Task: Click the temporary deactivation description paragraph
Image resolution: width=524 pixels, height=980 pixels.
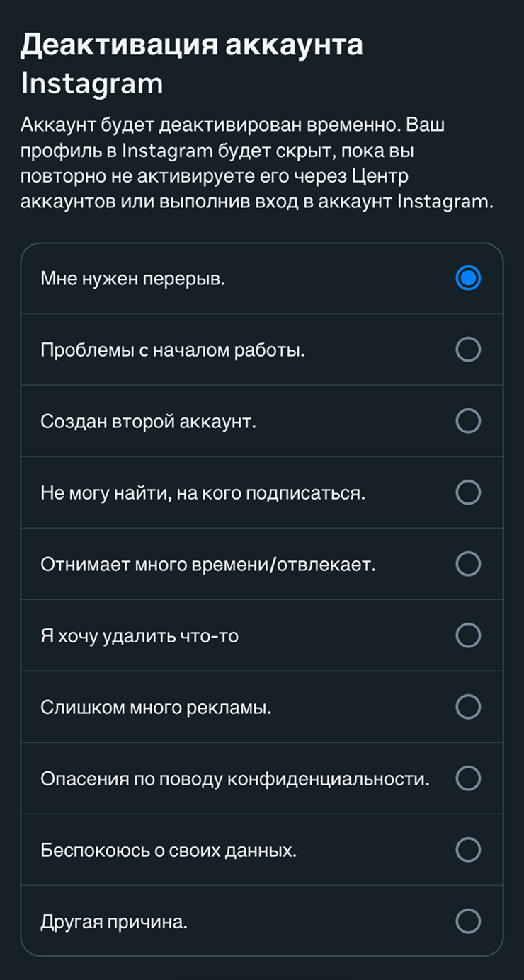Action: coord(256,163)
